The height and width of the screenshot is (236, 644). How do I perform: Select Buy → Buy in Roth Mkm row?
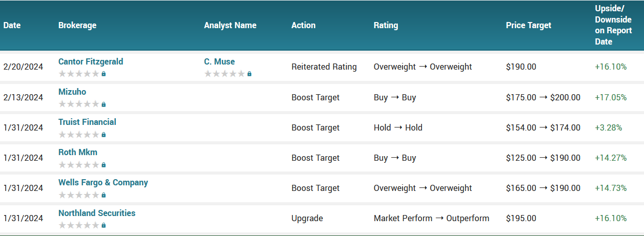395,158
